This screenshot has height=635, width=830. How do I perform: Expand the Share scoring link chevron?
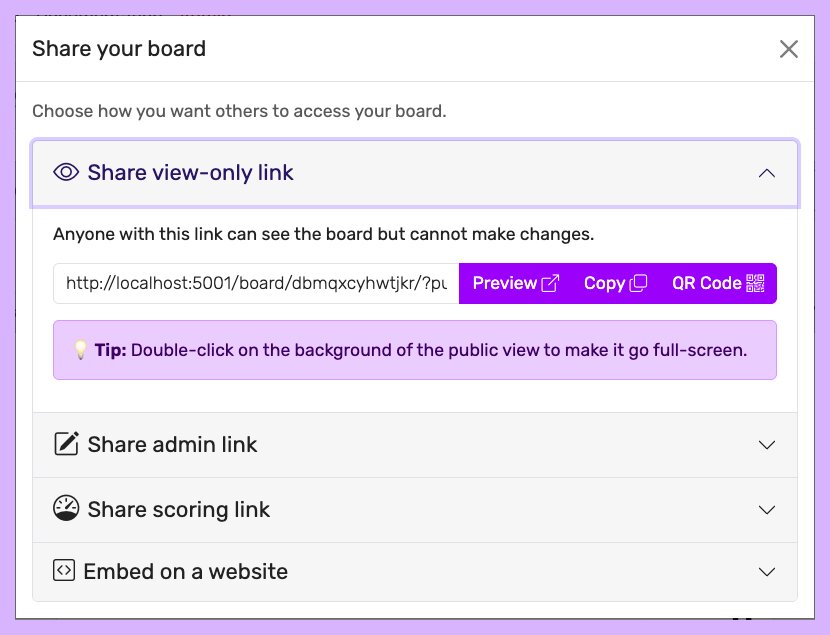(x=766, y=510)
